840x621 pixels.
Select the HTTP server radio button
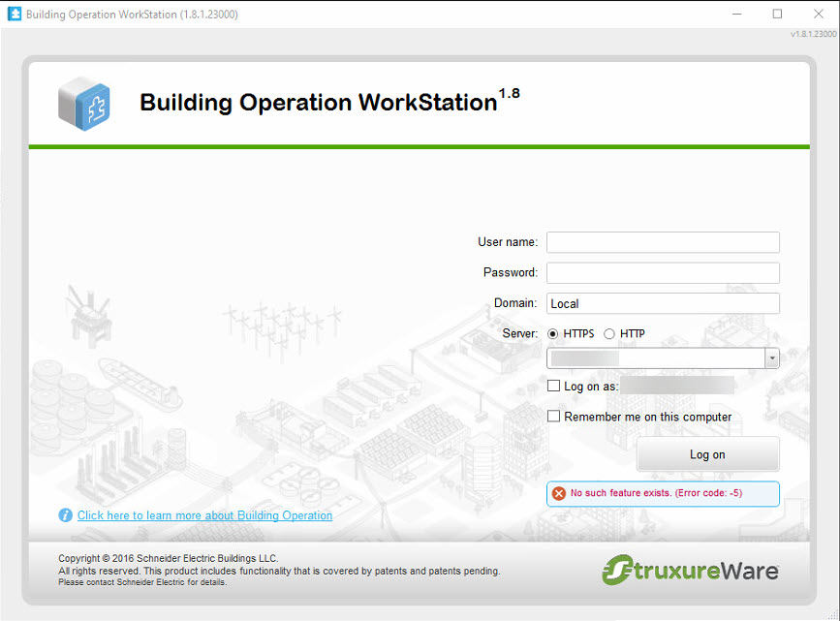pyautogui.click(x=609, y=334)
